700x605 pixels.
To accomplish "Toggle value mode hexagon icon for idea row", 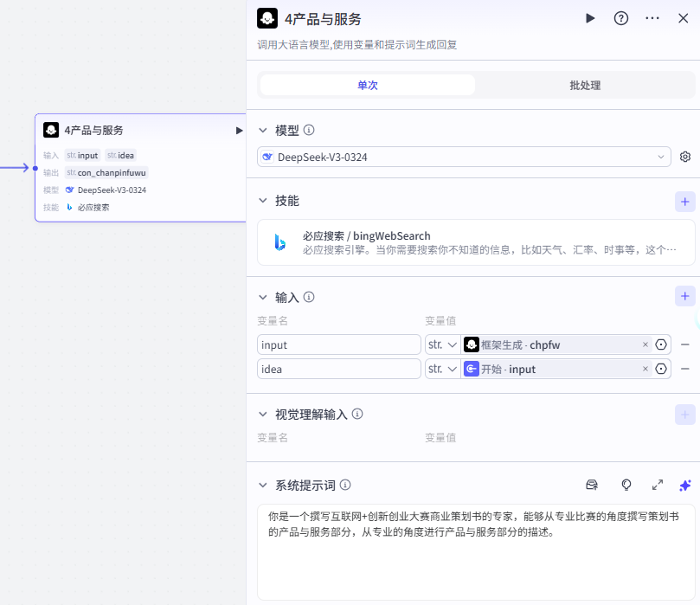I will pos(661,369).
